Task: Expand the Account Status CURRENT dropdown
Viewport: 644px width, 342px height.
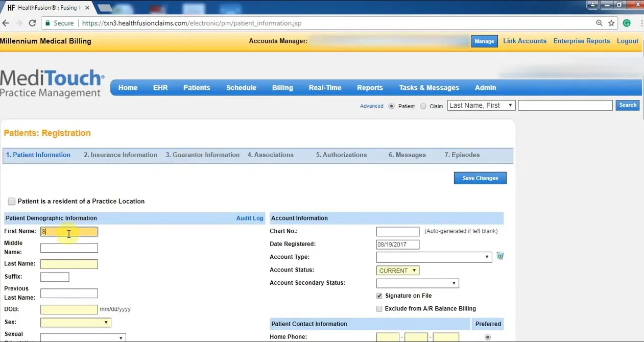Action: pyautogui.click(x=398, y=271)
